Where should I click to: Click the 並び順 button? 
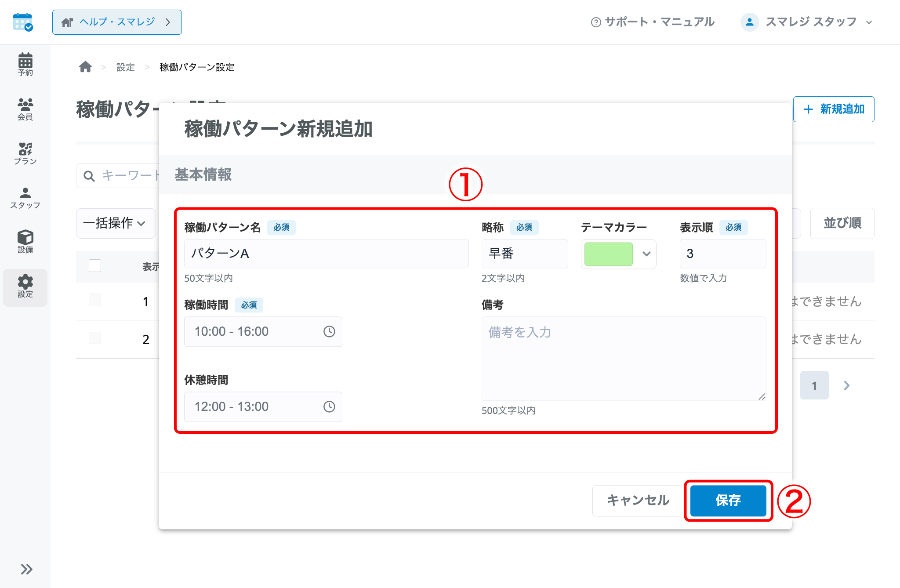[x=842, y=223]
